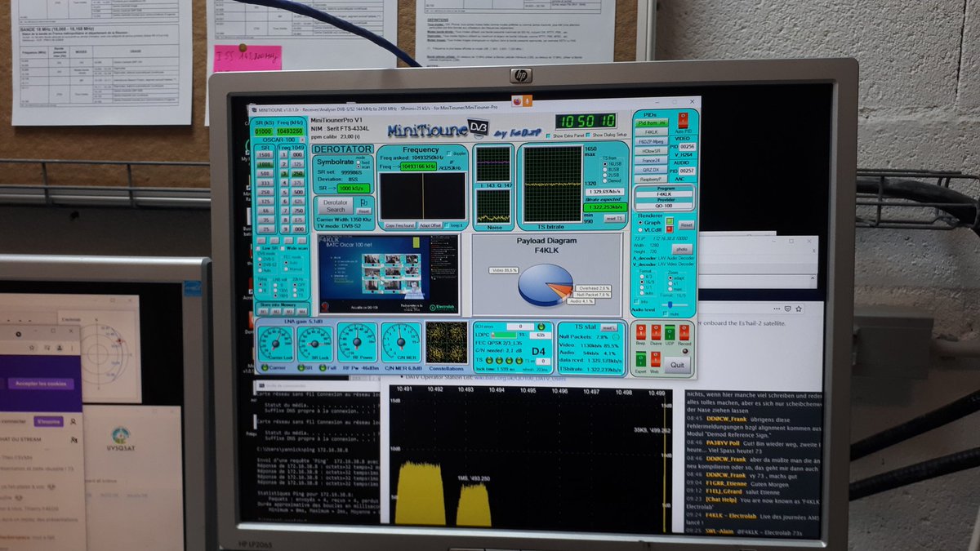
Task: Select the QRZ DX PID preset
Action: point(652,170)
